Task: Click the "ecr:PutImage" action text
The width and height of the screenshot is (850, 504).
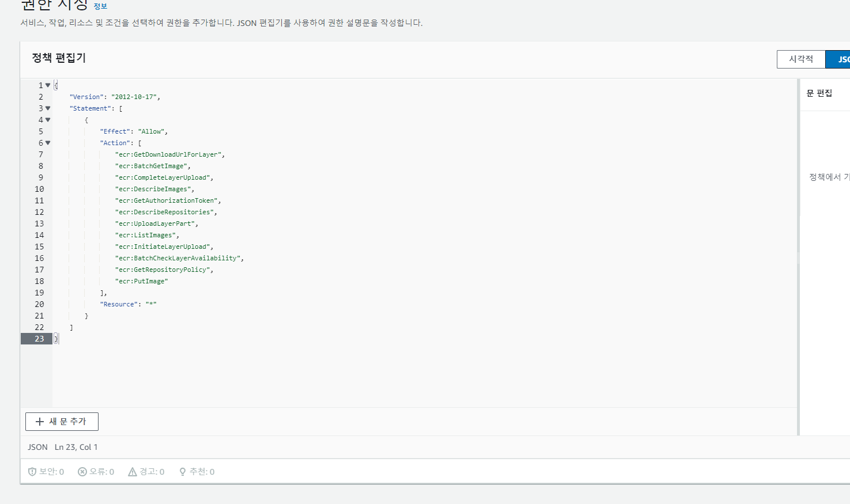Action: pyautogui.click(x=142, y=281)
